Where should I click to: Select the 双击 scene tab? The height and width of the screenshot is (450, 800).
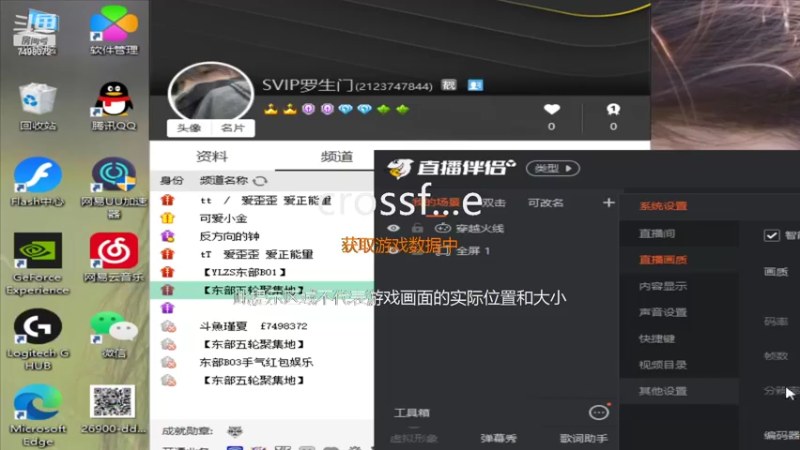click(493, 203)
